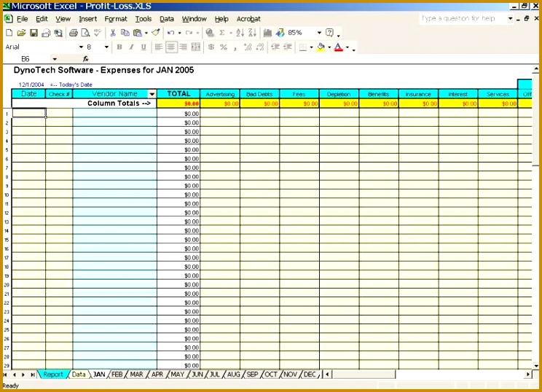Increase cell indent
Screen dimensions: 542x392
tap(288, 47)
